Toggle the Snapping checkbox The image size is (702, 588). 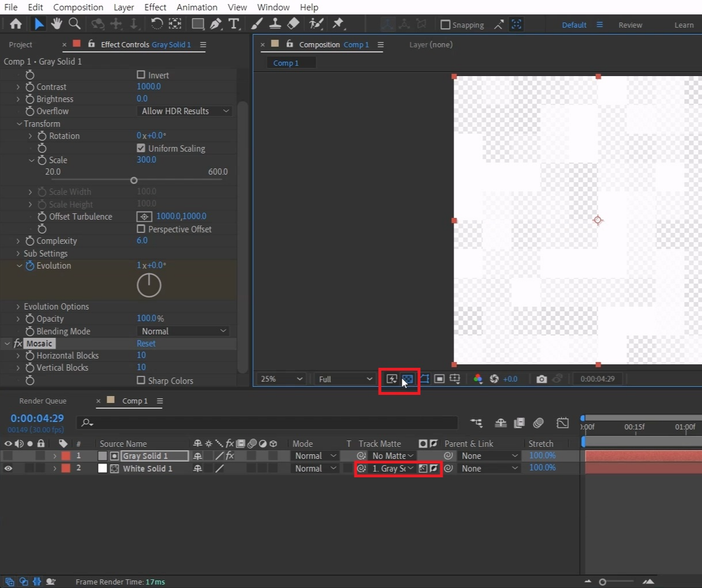coord(445,25)
